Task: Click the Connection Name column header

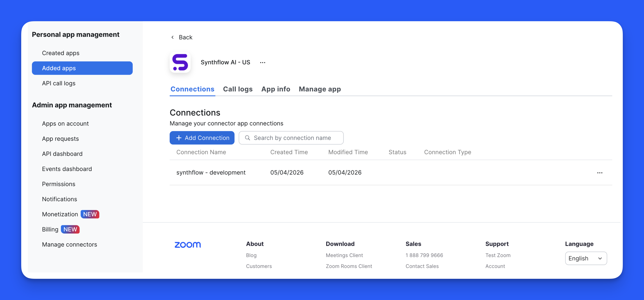Action: (x=201, y=152)
